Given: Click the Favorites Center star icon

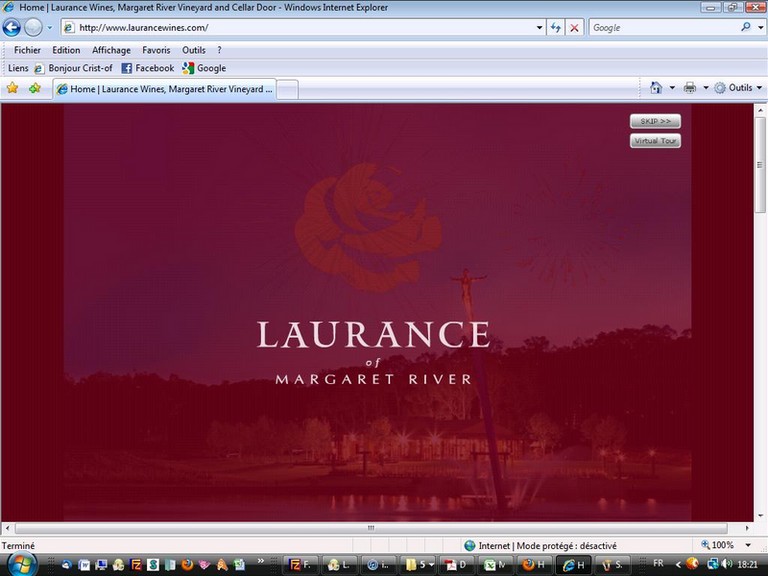Looking at the screenshot, I should (x=13, y=88).
